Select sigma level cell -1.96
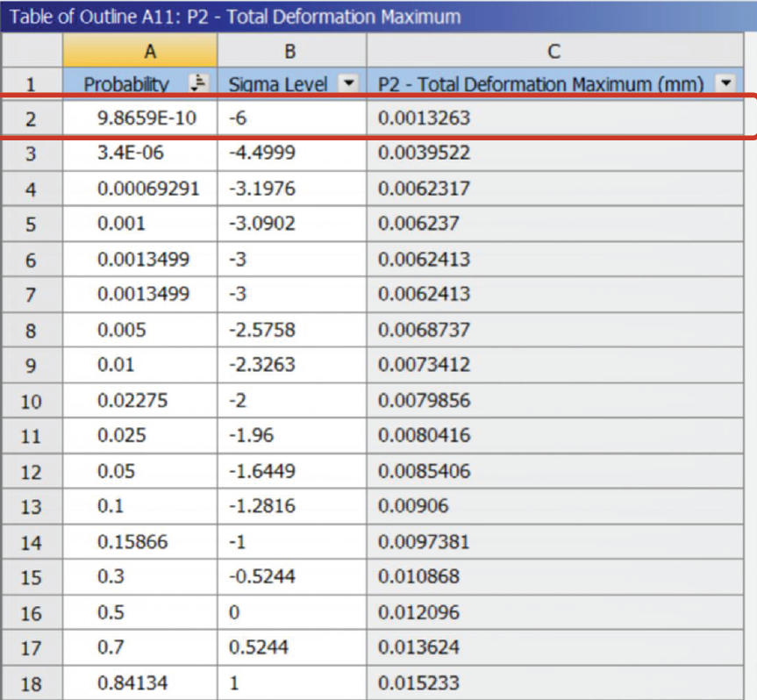Screen dimensions: 757x700 [x=292, y=435]
